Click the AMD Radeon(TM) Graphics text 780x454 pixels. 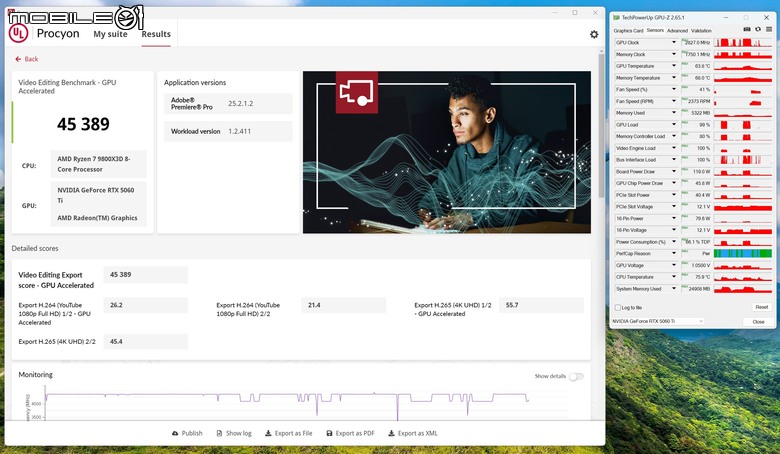click(x=97, y=218)
